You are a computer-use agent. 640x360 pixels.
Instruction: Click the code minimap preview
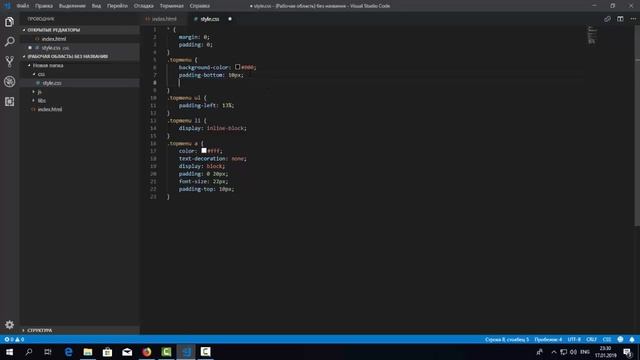click(x=592, y=35)
